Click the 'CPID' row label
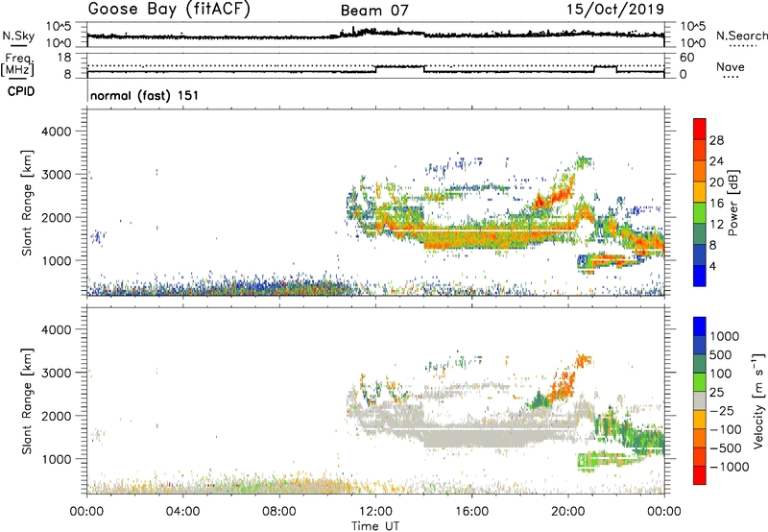Viewport: 768px width, 532px height. point(21,91)
